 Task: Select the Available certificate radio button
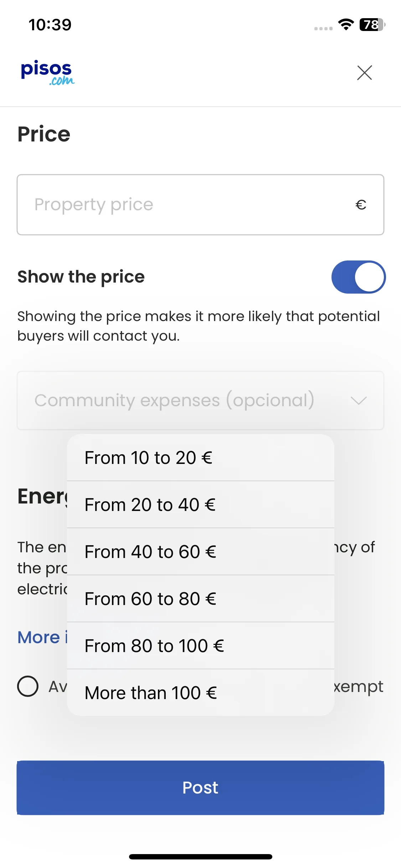[x=28, y=686]
